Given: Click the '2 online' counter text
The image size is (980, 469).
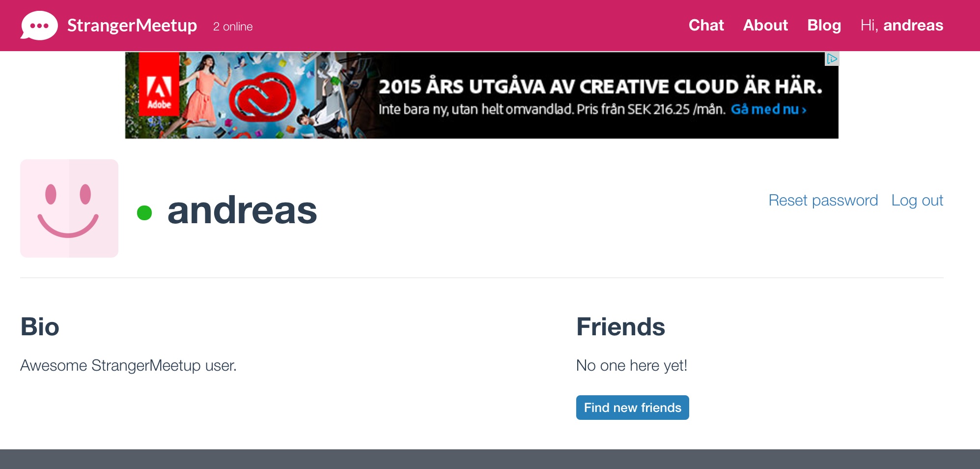Looking at the screenshot, I should click(233, 27).
